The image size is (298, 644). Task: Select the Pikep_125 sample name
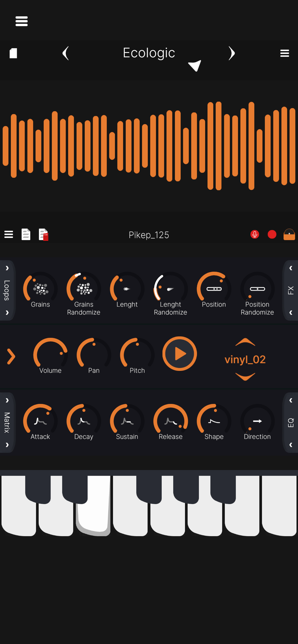tap(149, 235)
